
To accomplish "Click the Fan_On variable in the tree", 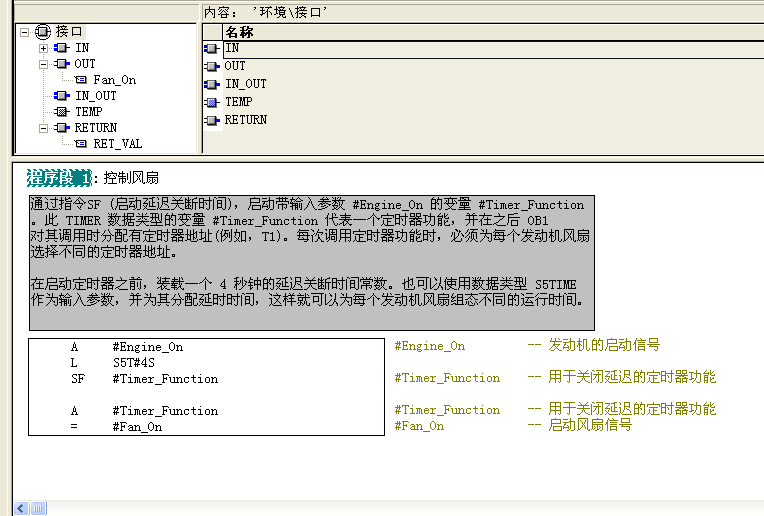I will [x=114, y=80].
